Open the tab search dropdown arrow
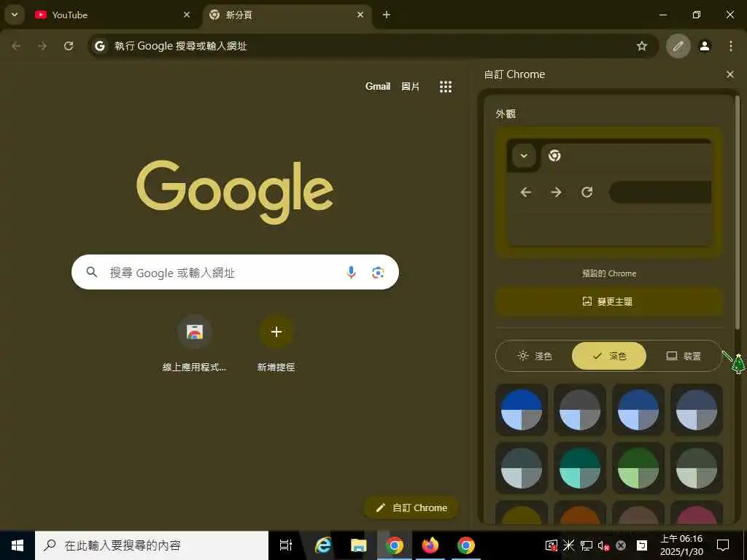The height and width of the screenshot is (560, 747). pos(15,15)
